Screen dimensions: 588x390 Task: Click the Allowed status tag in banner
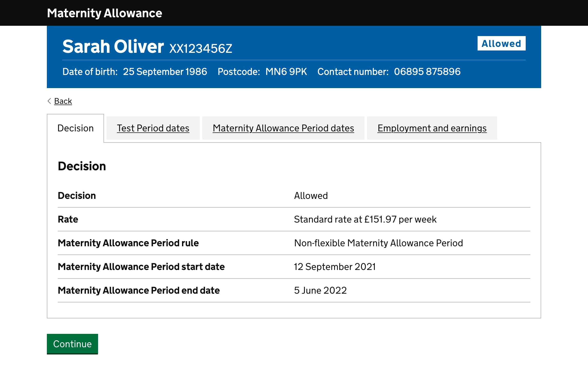tap(501, 43)
